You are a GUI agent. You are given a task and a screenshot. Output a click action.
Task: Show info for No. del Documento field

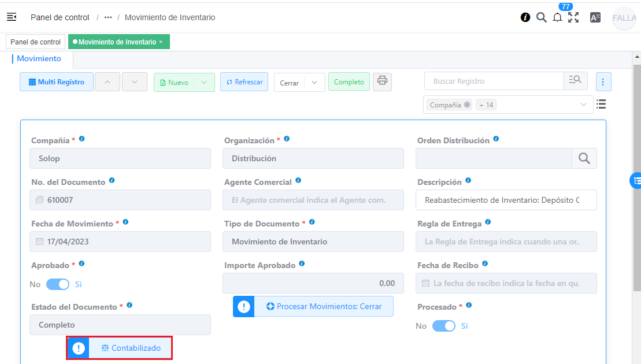pos(112,181)
